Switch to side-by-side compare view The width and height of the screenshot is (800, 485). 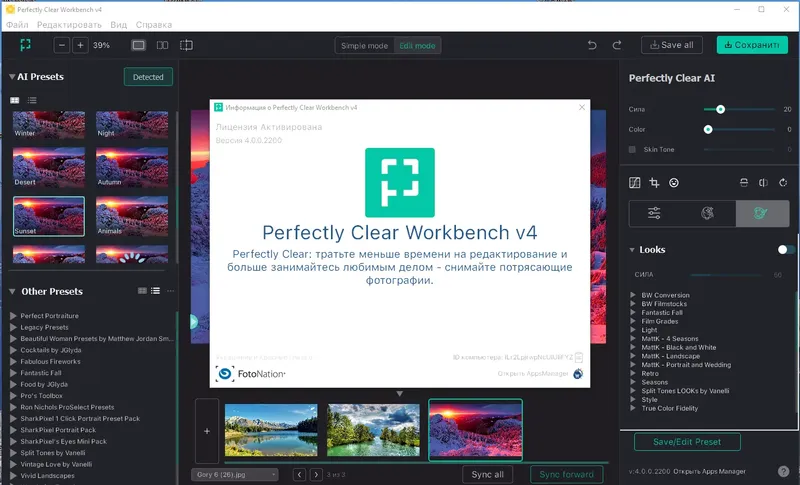pos(162,45)
